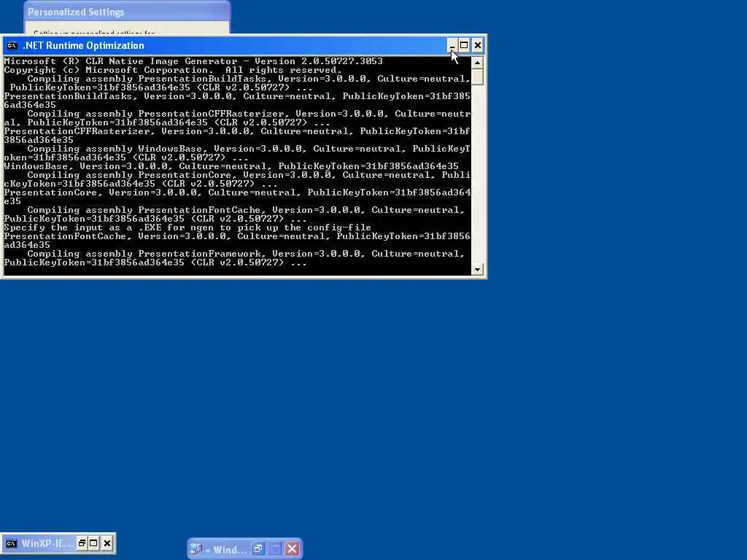Viewport: 747px width, 560px height.
Task: Click the 'Copyright (c) Microsoft Corporation' line
Action: click(173, 70)
